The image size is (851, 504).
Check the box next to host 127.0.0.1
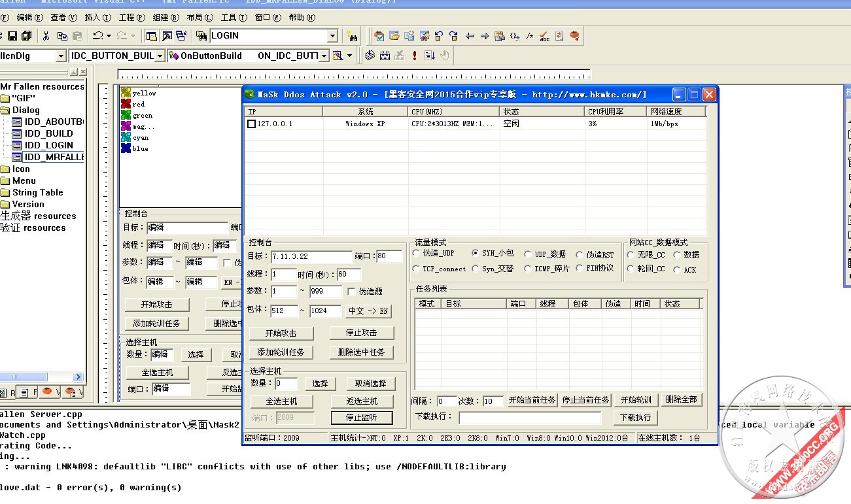click(251, 124)
